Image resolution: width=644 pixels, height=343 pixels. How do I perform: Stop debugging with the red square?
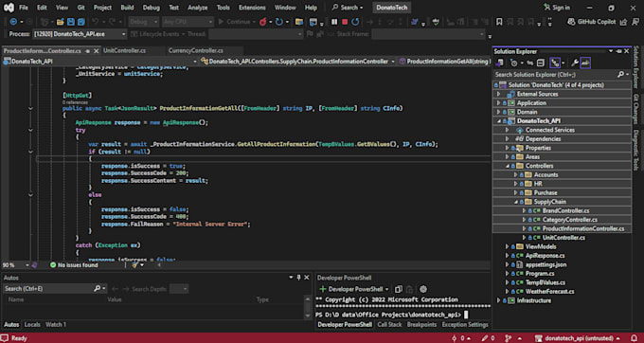345,22
